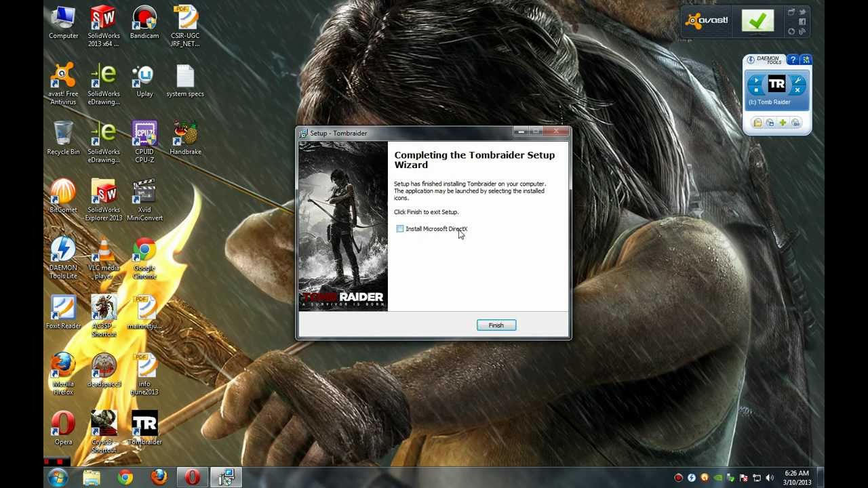Launch the CPUID CPU-Z shortcut

[x=144, y=142]
